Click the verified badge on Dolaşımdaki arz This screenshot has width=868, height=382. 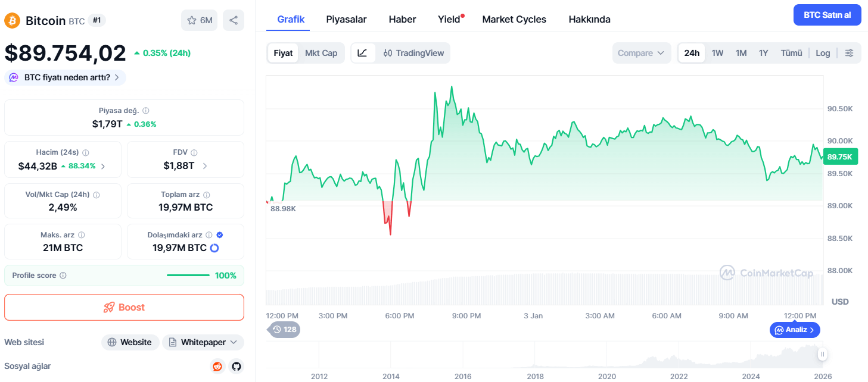[220, 235]
